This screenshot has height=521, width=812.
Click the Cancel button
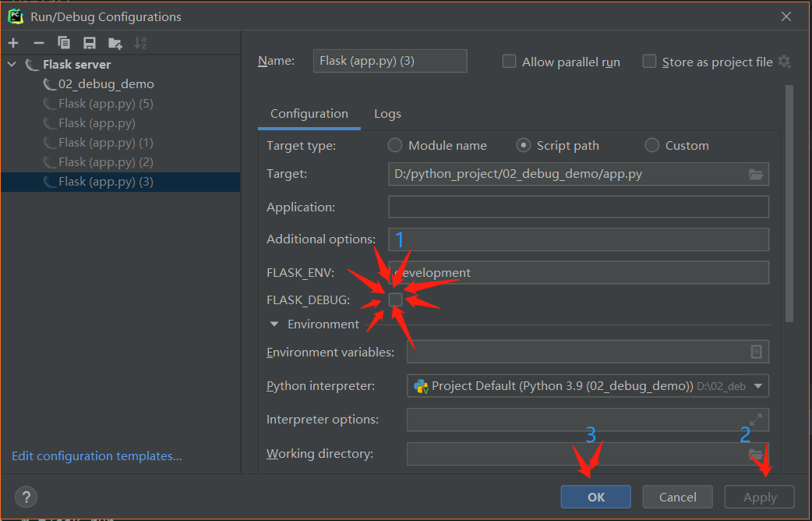pos(677,497)
